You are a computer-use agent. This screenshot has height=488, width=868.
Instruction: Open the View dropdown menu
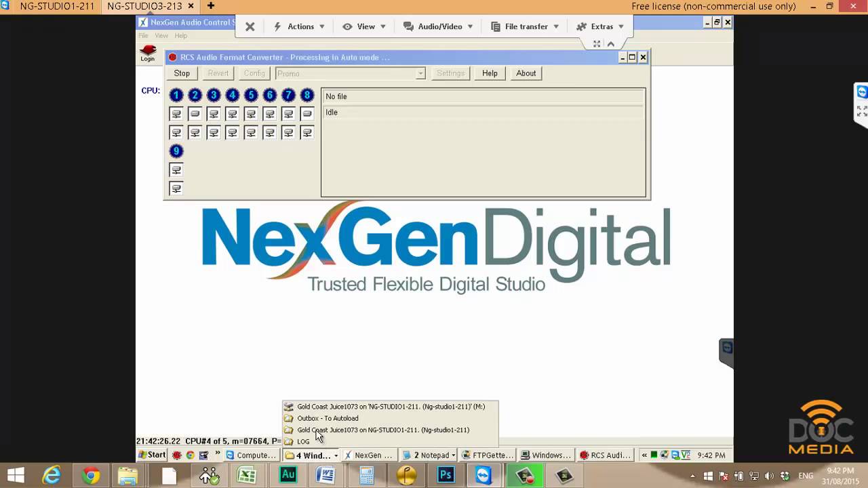coord(364,26)
